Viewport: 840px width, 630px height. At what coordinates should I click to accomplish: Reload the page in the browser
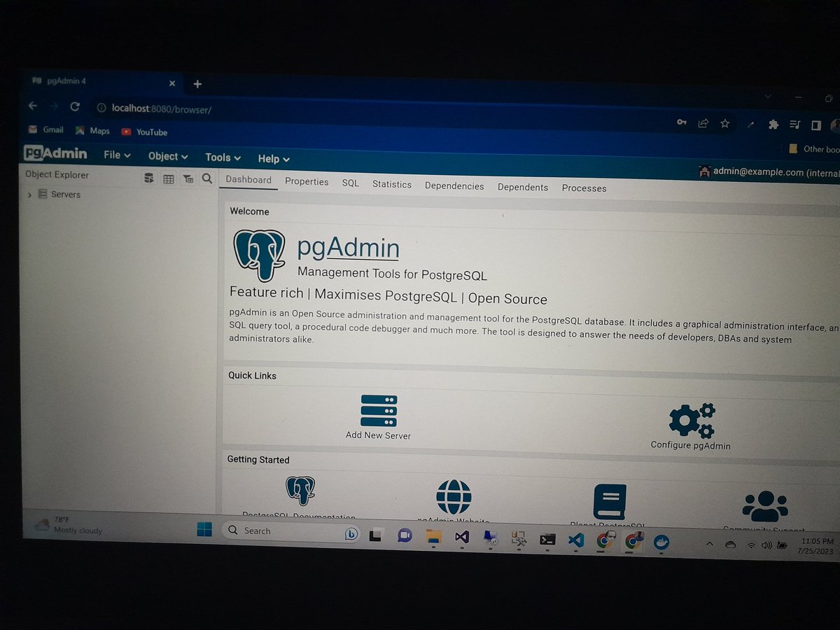click(x=74, y=106)
